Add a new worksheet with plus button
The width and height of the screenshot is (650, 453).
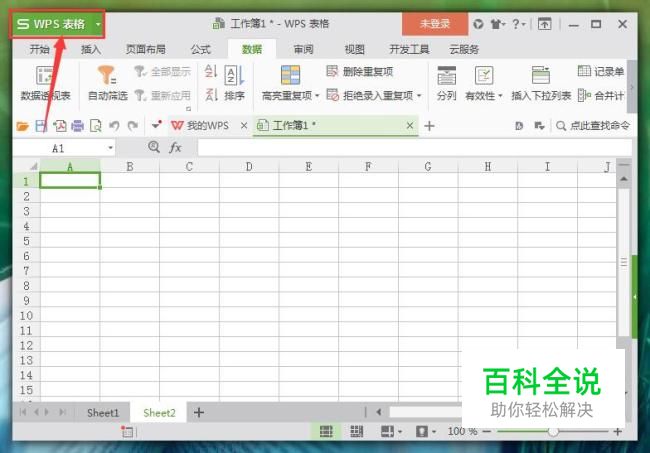click(199, 412)
